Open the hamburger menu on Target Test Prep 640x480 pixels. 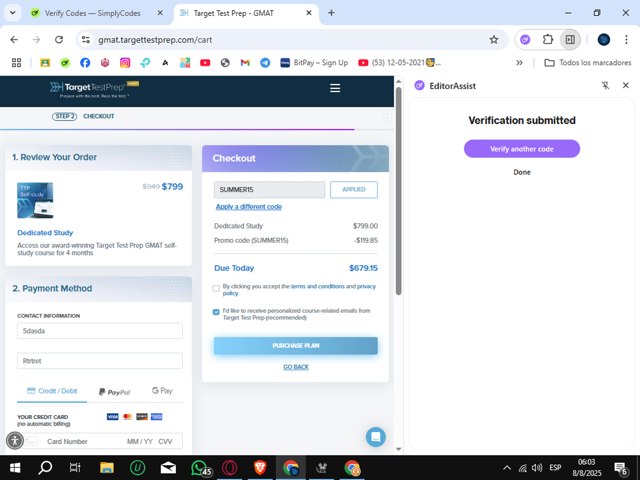coord(335,88)
